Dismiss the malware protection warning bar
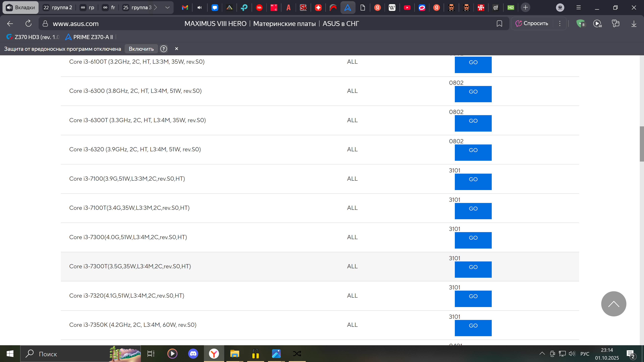The width and height of the screenshot is (644, 362). click(x=176, y=49)
